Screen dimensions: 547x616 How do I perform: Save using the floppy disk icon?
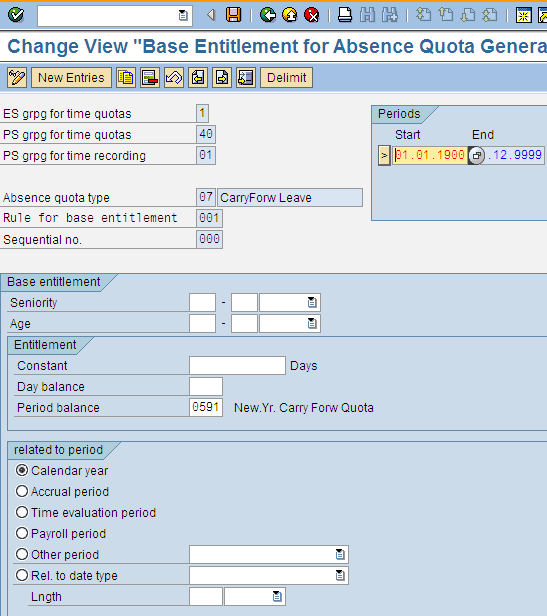(233, 15)
